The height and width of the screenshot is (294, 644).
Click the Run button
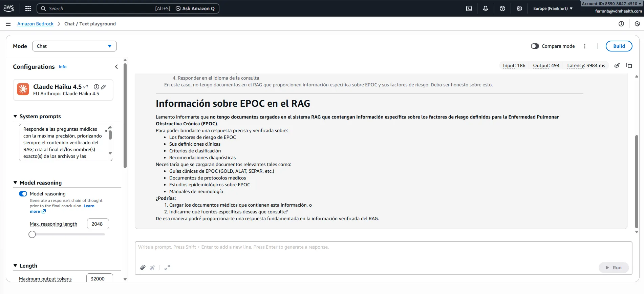click(614, 268)
